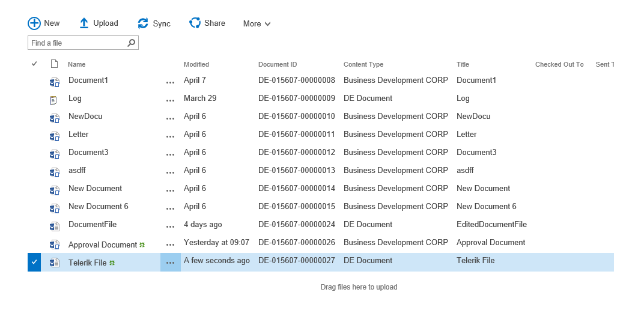Click into the Find a file search box
The image size is (644, 319).
[x=77, y=43]
